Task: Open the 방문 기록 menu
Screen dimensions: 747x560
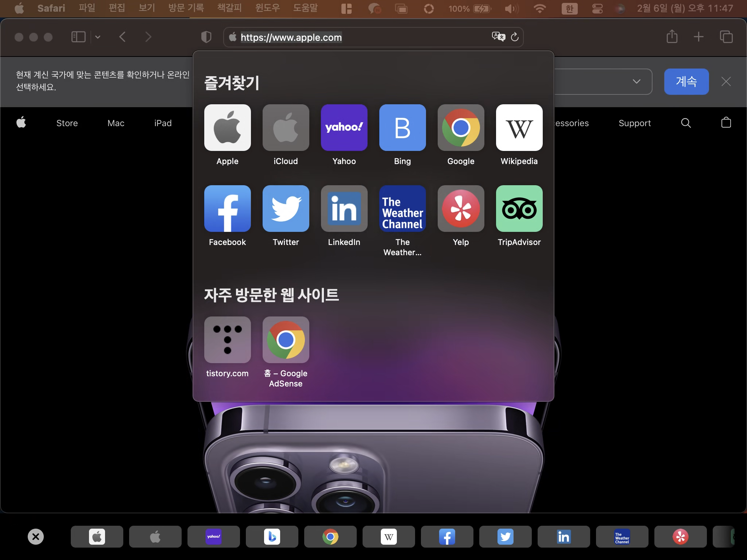Action: tap(186, 8)
